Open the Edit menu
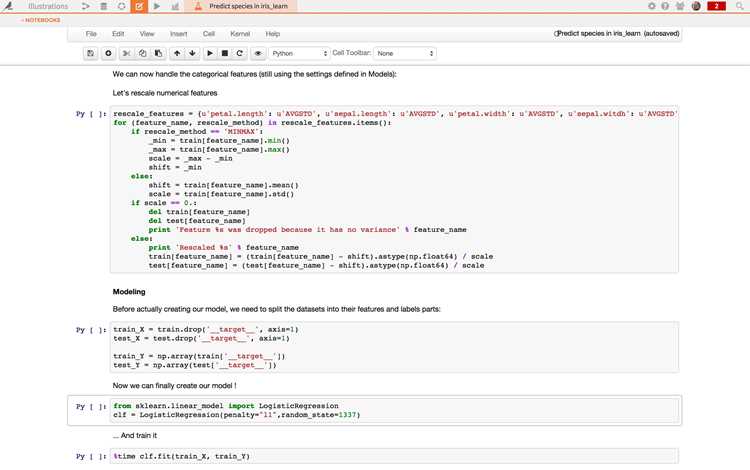Screen dimensions: 750x470 coord(118,33)
